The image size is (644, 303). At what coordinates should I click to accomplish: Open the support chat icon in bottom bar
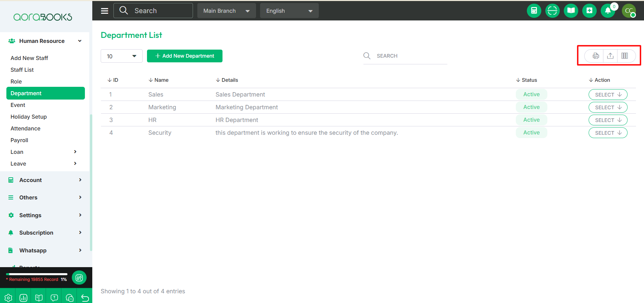click(x=70, y=298)
